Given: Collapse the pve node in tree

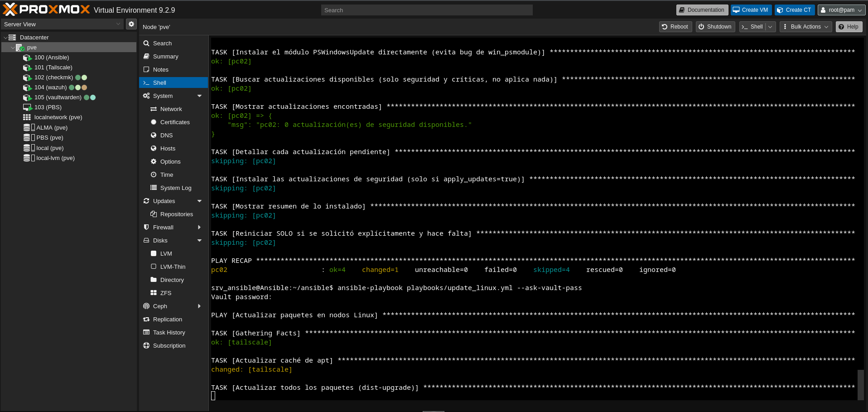Looking at the screenshot, I should pos(13,48).
